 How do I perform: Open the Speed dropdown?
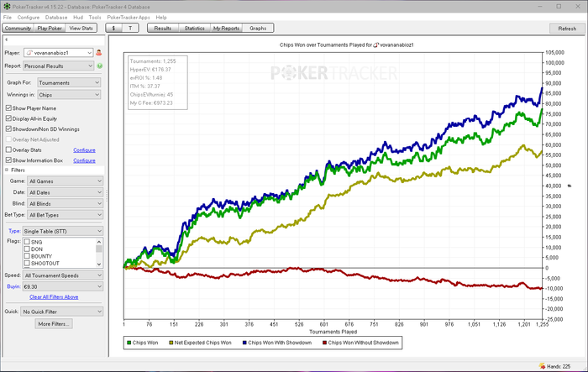[63, 275]
